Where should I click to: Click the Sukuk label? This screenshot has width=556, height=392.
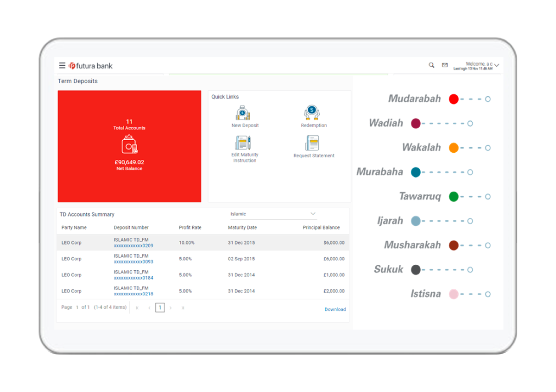pyautogui.click(x=388, y=269)
